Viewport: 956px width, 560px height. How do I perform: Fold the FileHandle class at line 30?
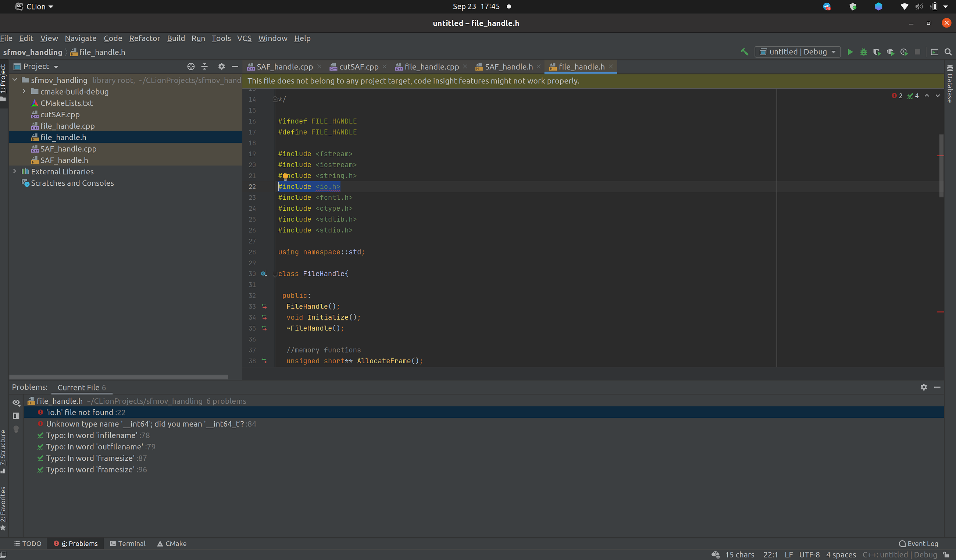pyautogui.click(x=275, y=274)
